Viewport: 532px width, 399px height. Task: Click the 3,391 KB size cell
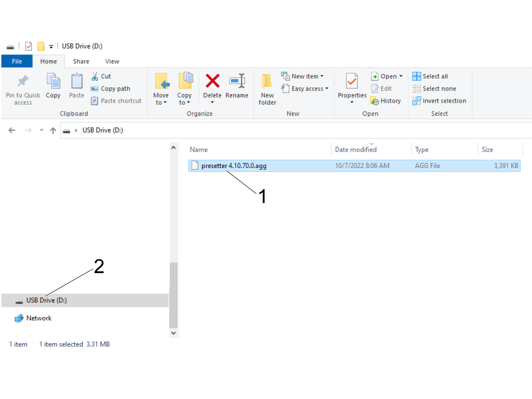point(506,166)
